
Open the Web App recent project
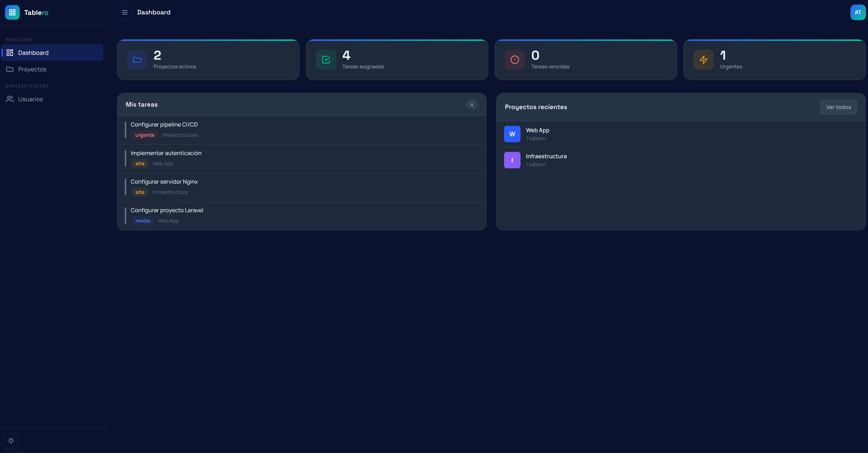pos(681,134)
